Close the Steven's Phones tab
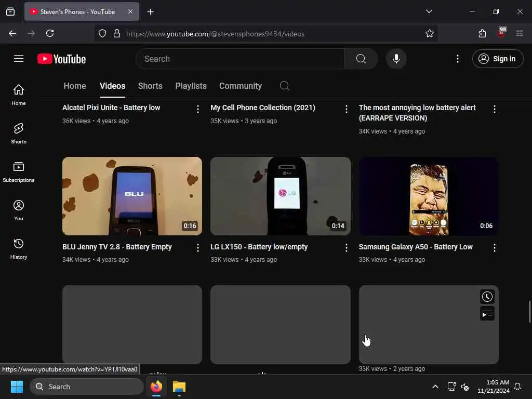 (130, 11)
